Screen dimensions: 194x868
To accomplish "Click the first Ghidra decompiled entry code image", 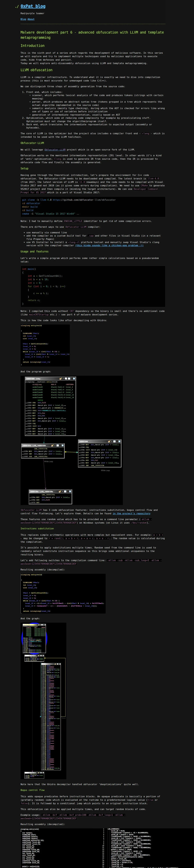I will (45, 345).
